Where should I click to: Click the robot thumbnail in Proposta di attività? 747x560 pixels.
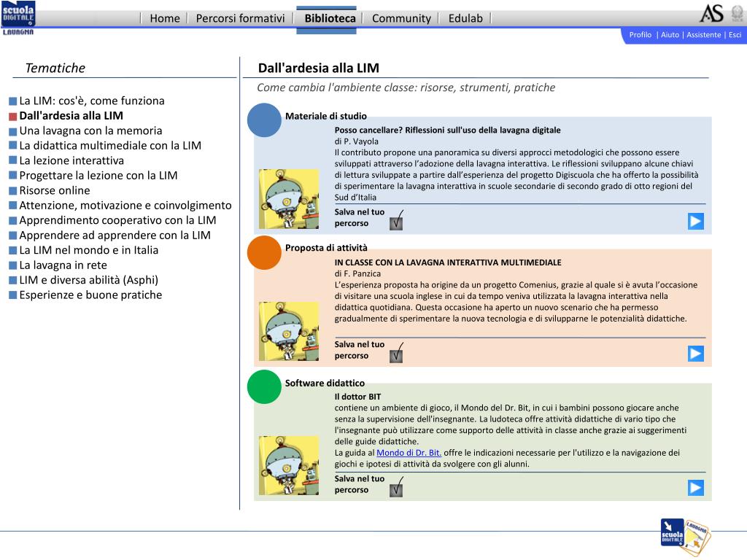point(289,332)
